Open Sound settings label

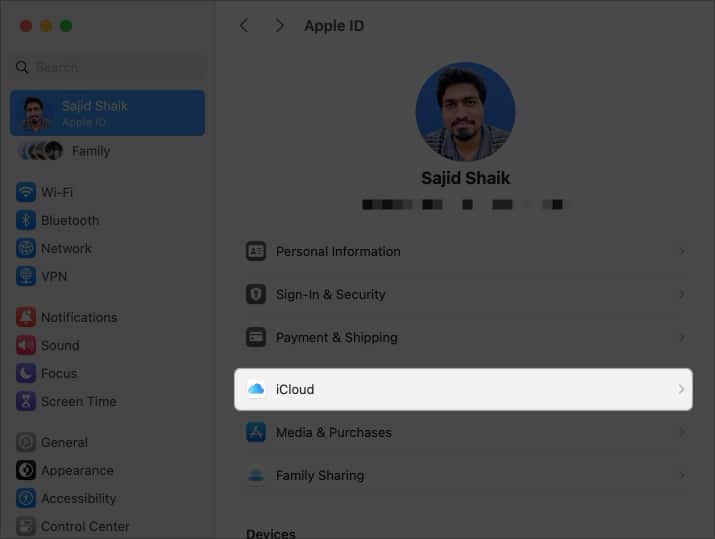(x=60, y=346)
